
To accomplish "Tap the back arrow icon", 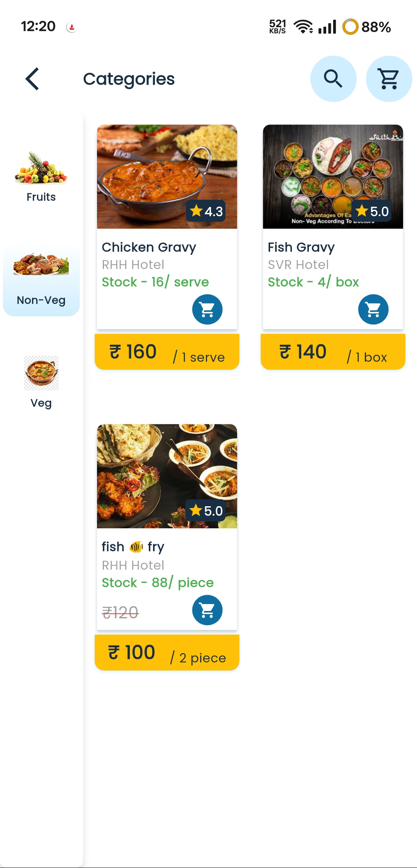I will pyautogui.click(x=32, y=79).
